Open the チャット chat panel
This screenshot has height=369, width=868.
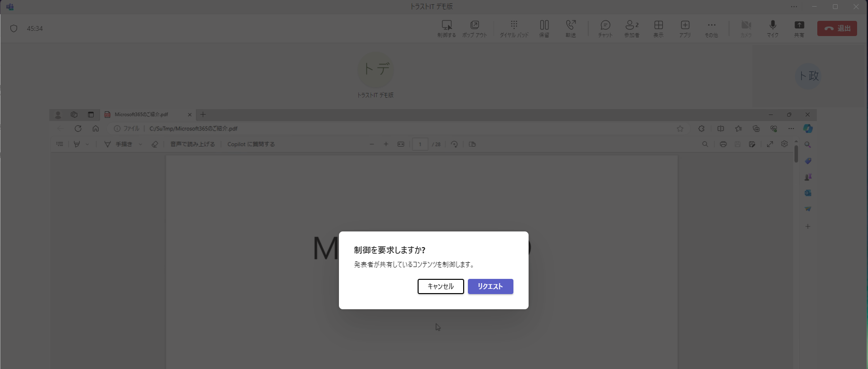[605, 28]
